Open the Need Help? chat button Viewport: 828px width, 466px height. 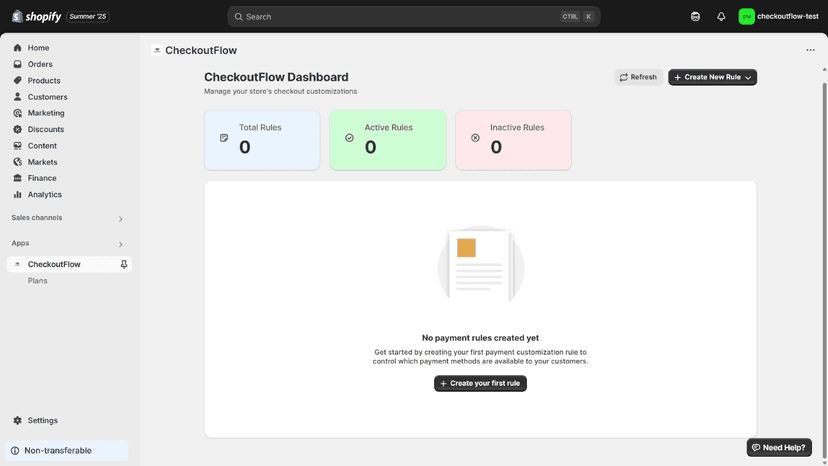779,448
